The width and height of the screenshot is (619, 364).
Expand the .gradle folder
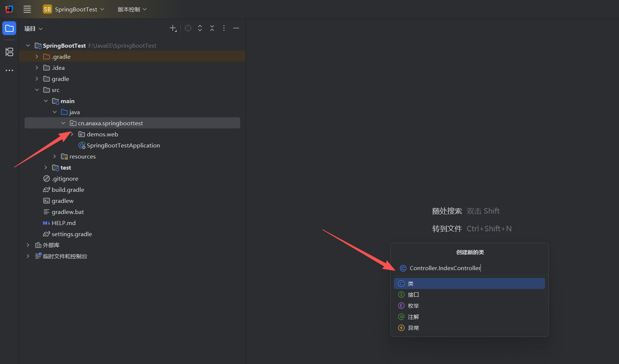tap(37, 57)
